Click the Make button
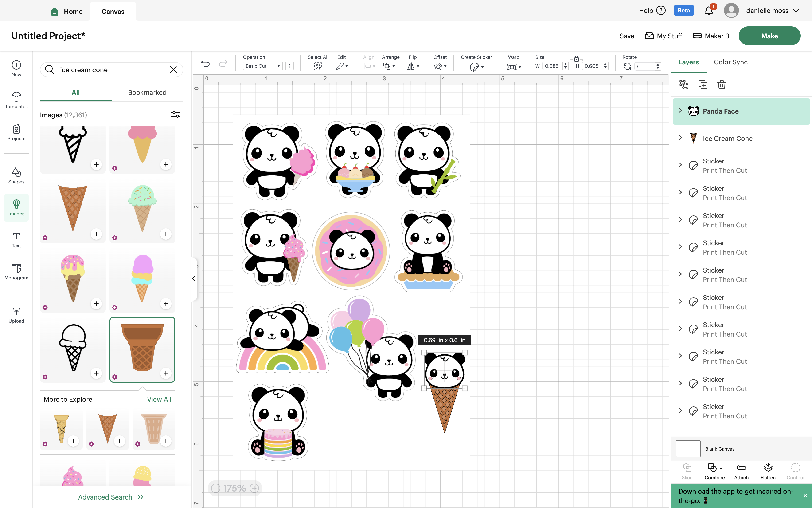812x508 pixels. tap(769, 36)
